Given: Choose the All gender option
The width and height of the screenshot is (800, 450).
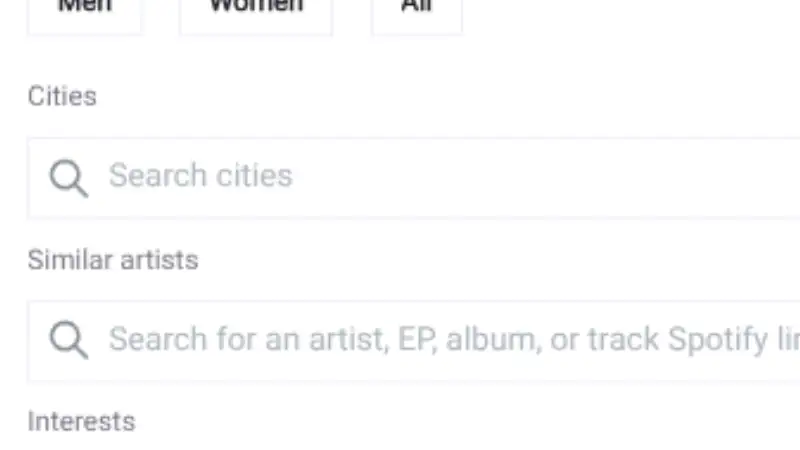Looking at the screenshot, I should [x=416, y=12].
